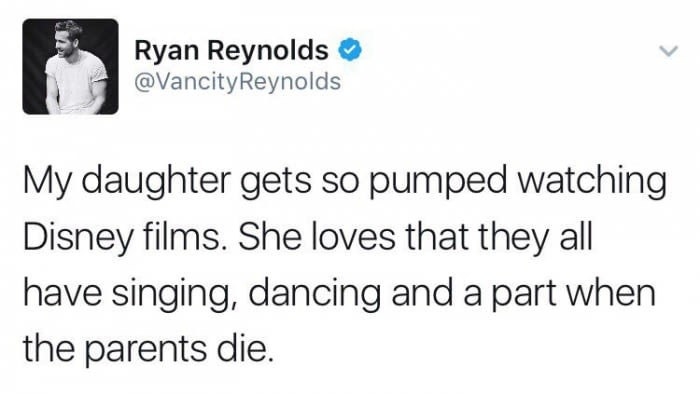Click the blue verified checkmark badge
The height and width of the screenshot is (394, 700).
pyautogui.click(x=350, y=49)
